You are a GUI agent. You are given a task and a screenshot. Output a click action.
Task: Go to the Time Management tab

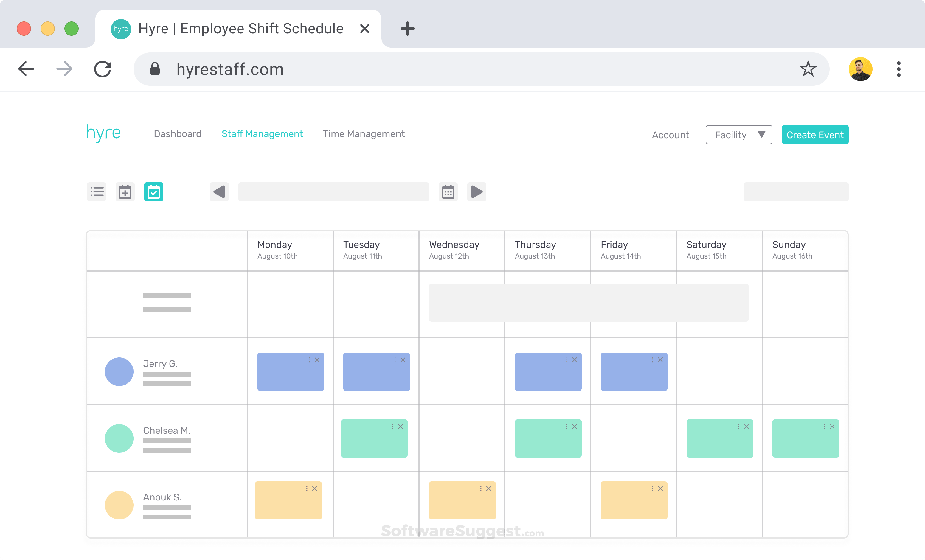coord(363,134)
